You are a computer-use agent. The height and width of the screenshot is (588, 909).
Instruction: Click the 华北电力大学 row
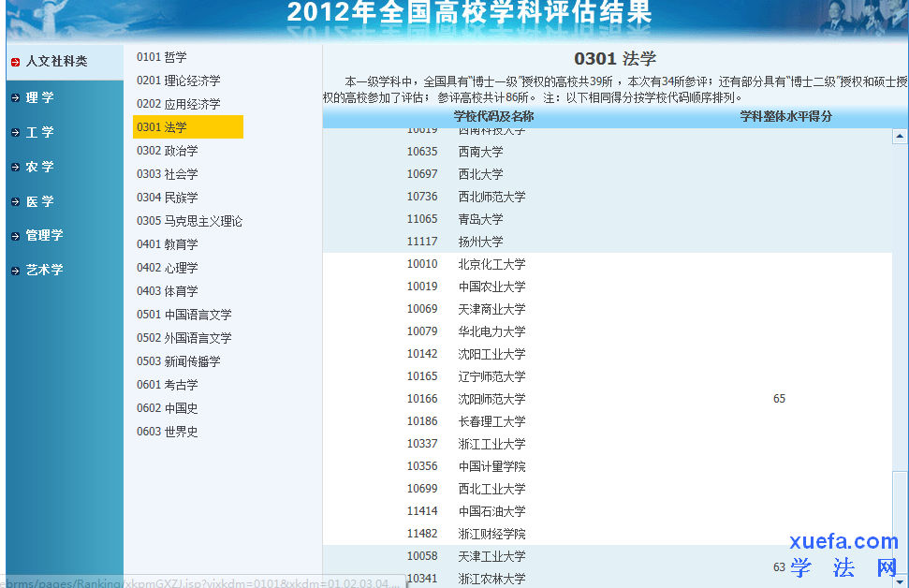607,331
